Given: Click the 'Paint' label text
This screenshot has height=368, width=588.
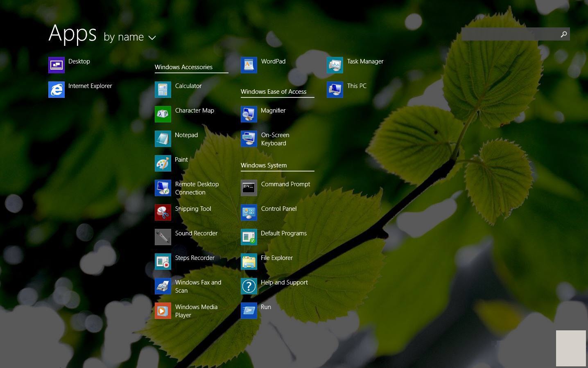Looking at the screenshot, I should [x=181, y=160].
